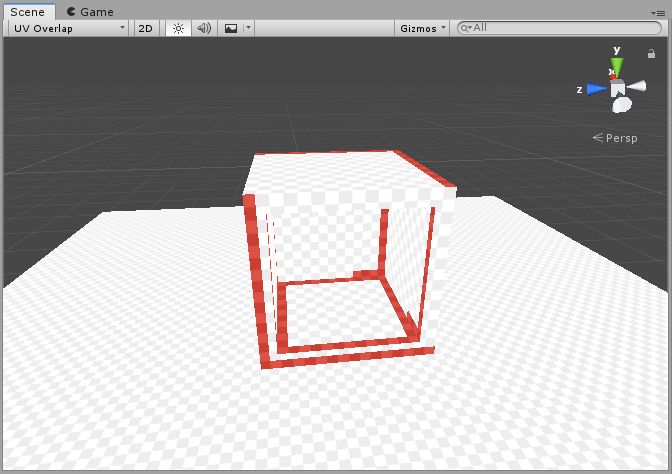Screen dimensions: 672x474
Task: Toggle scene audio speaker icon
Action: [x=204, y=28]
